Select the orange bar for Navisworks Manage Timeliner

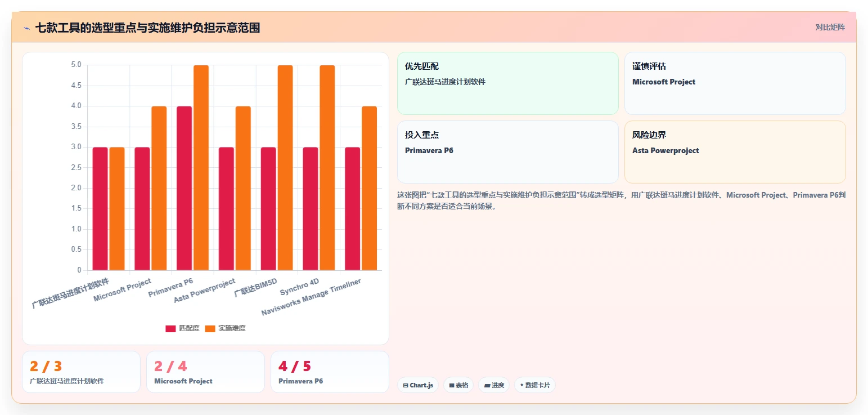pos(370,188)
